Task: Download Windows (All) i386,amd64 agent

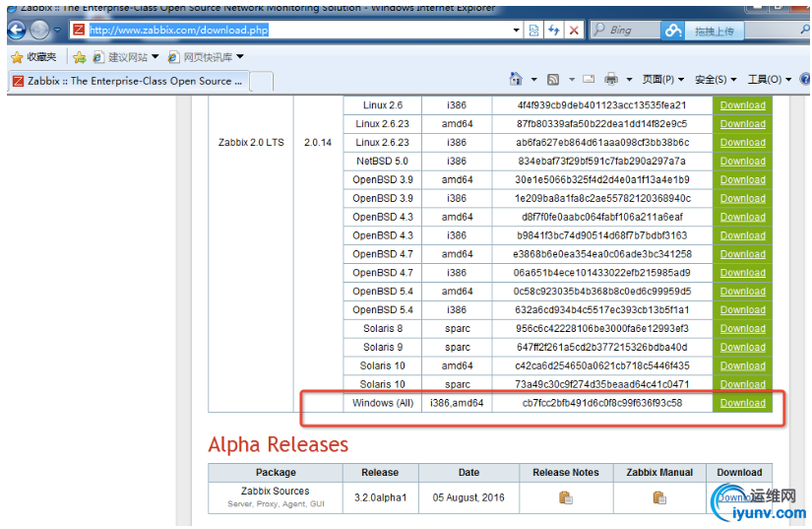Action: click(742, 403)
